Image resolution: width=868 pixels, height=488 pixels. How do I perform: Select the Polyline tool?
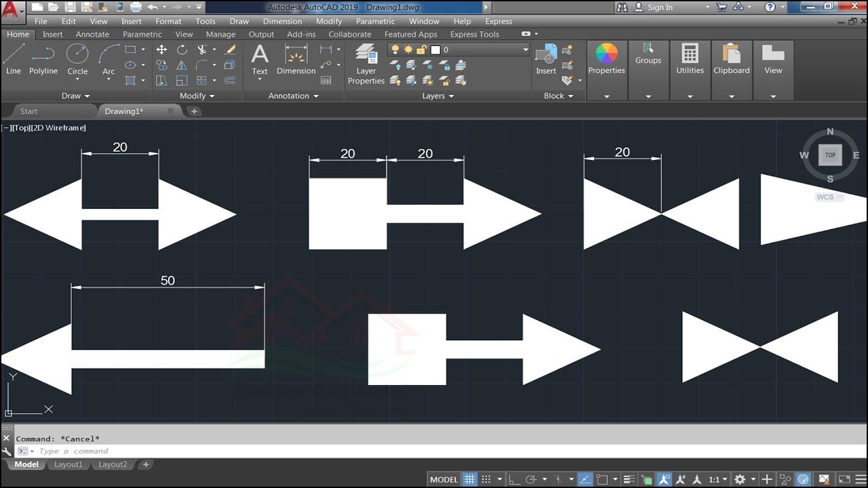pyautogui.click(x=43, y=60)
